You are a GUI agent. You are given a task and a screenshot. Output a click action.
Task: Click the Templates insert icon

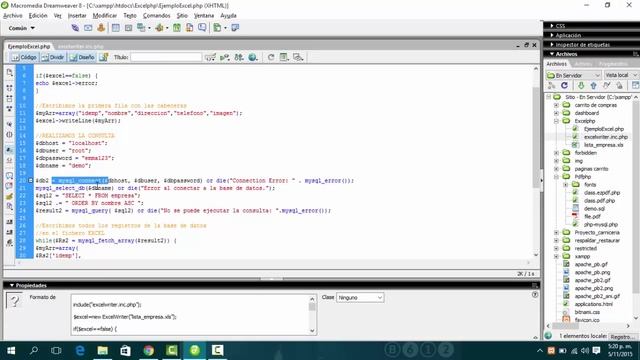[217, 28]
